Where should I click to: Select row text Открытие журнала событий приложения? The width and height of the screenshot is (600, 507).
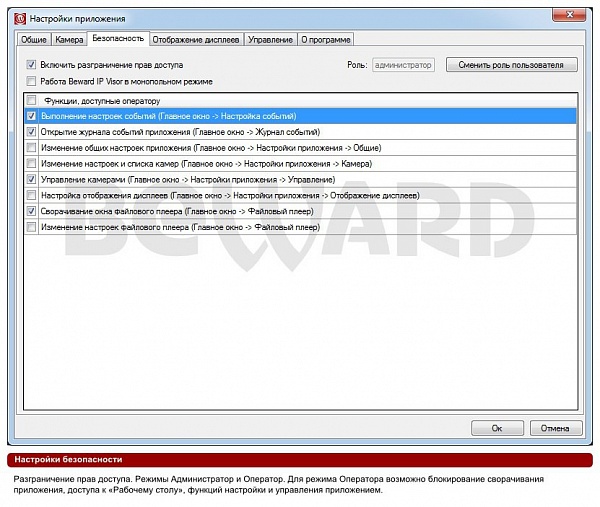pos(180,132)
